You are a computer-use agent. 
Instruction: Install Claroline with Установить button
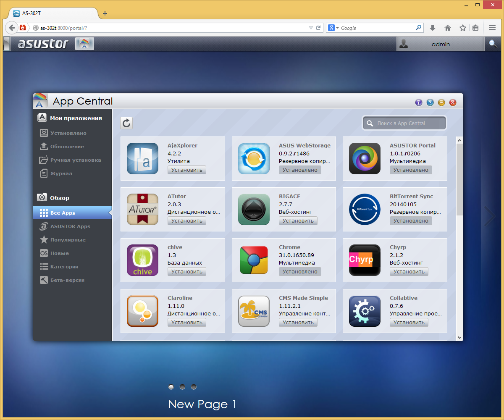click(x=187, y=322)
